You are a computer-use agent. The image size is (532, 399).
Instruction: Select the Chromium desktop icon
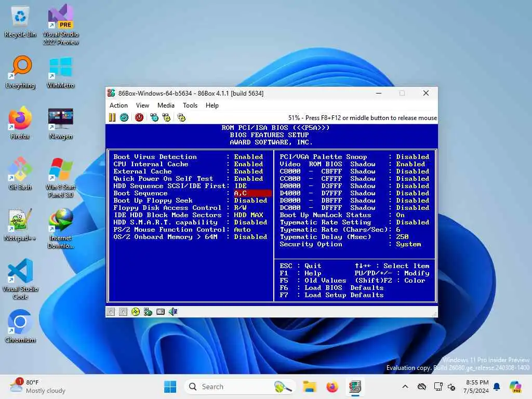click(20, 326)
